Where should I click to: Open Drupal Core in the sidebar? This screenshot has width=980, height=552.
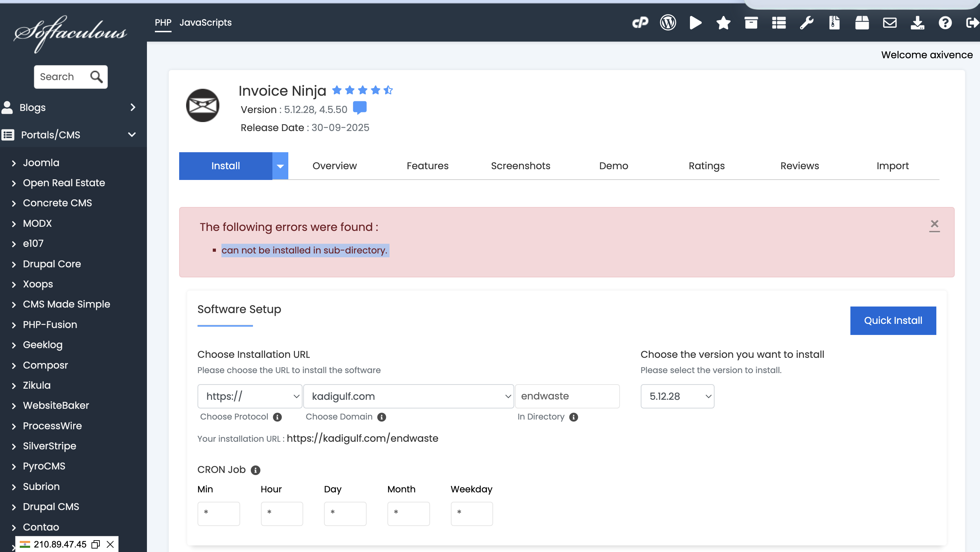(52, 264)
